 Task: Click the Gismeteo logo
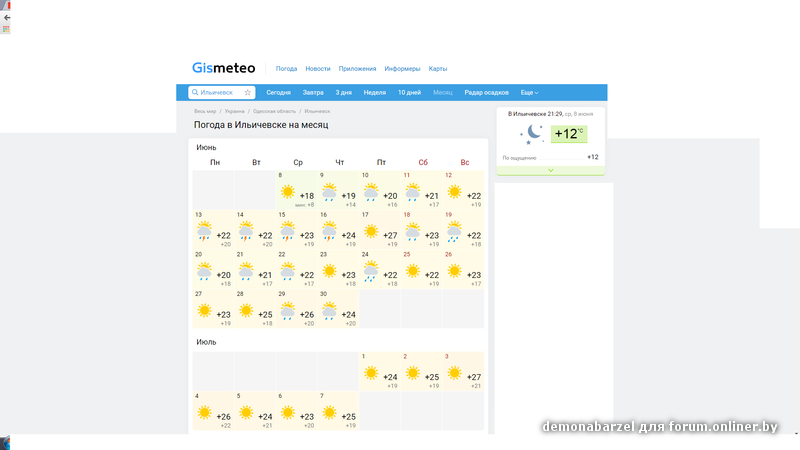223,68
